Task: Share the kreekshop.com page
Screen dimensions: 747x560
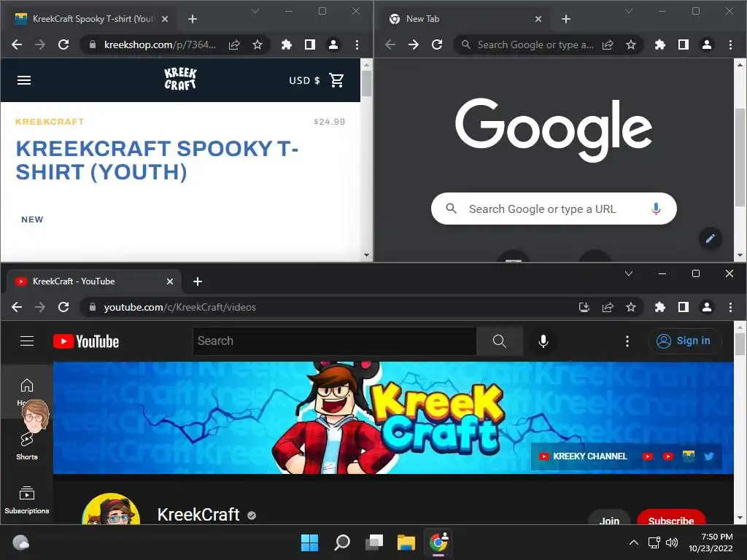Action: coord(234,44)
